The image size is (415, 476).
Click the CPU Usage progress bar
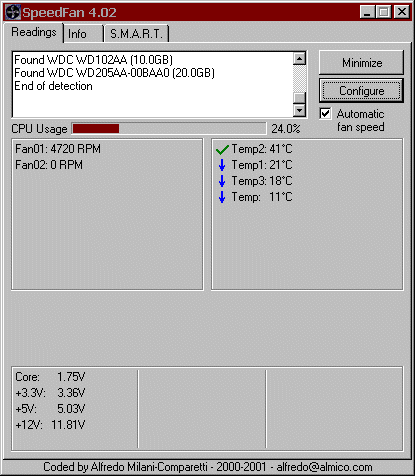pos(169,129)
